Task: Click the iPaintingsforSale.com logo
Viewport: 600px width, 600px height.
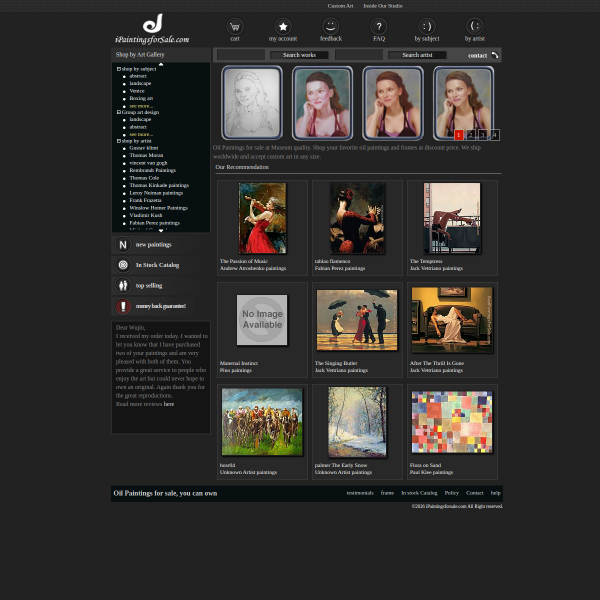Action: pos(152,29)
